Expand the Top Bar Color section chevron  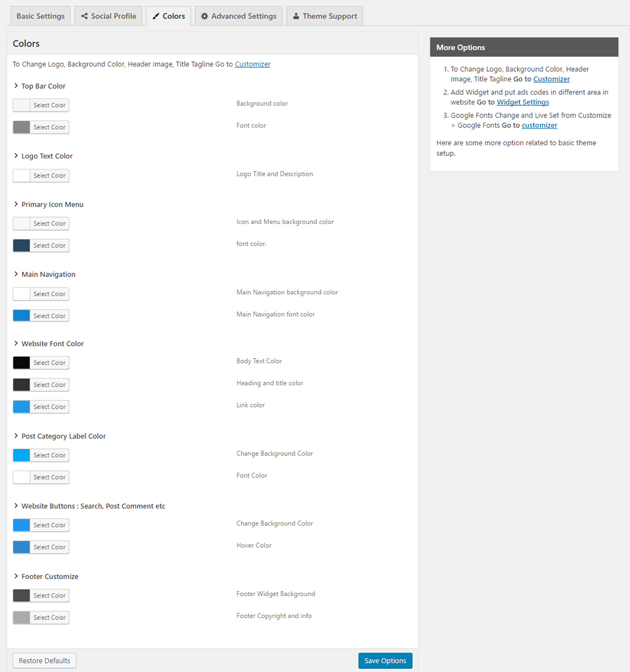(x=16, y=86)
